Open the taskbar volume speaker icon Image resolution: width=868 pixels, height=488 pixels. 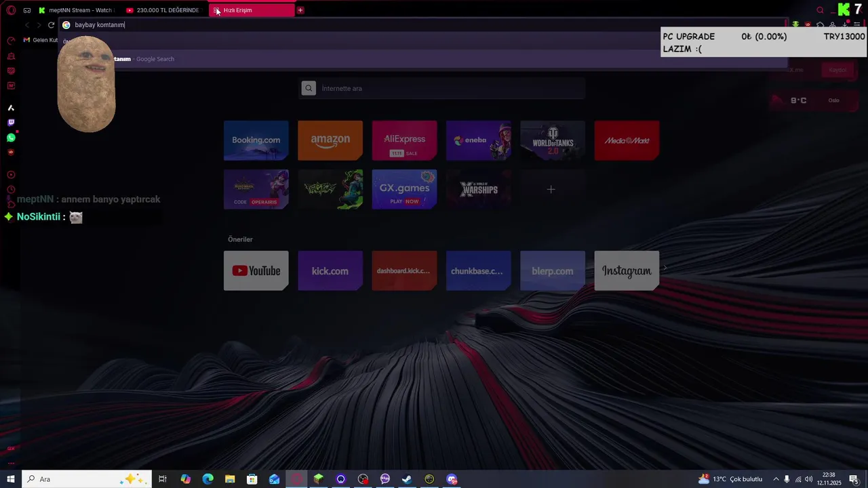(809, 479)
